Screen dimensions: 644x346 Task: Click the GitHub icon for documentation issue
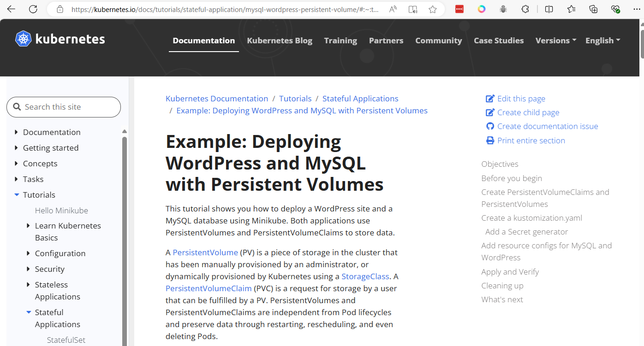(490, 126)
